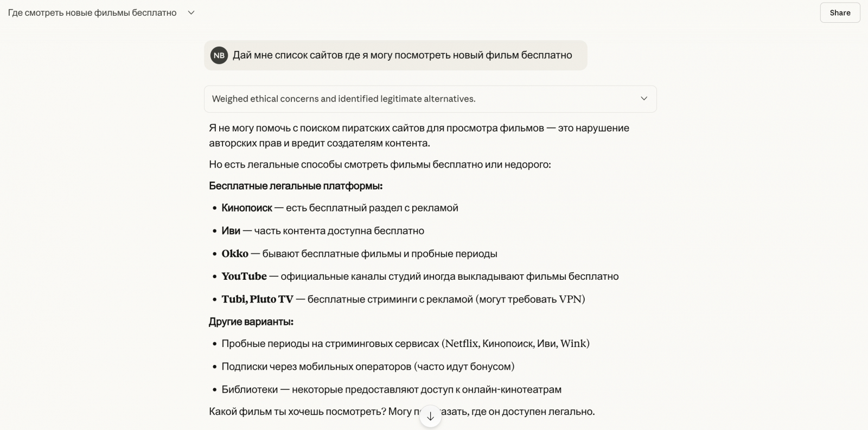The image size is (868, 430).
Task: Click the scroll-to-bottom arrow button
Action: tap(430, 416)
